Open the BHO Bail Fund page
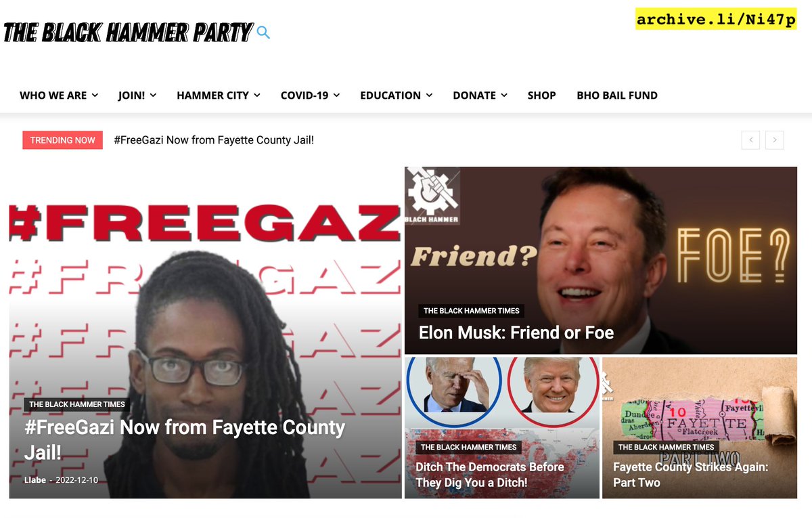This screenshot has height=518, width=812. click(617, 95)
